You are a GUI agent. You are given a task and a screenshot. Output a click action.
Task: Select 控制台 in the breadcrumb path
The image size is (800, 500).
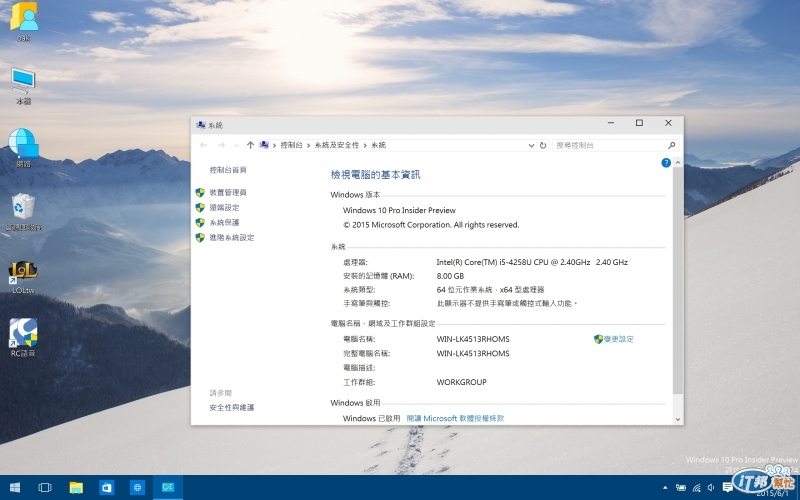(x=291, y=145)
